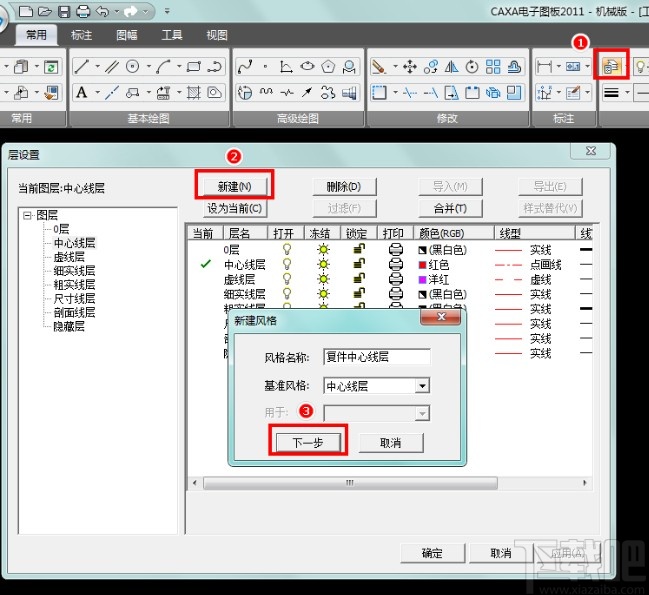Click the Open file folder icon
This screenshot has width=649, height=595.
pyautogui.click(x=45, y=11)
